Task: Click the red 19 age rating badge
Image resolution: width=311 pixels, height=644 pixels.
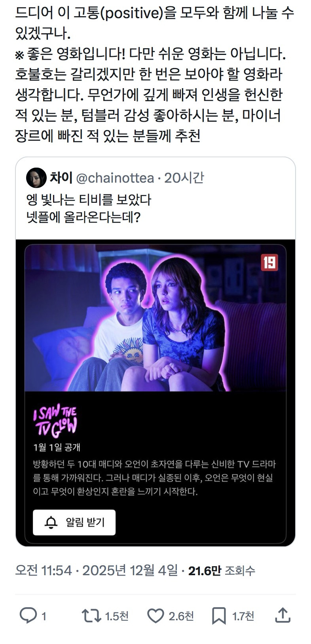Action: tap(269, 262)
